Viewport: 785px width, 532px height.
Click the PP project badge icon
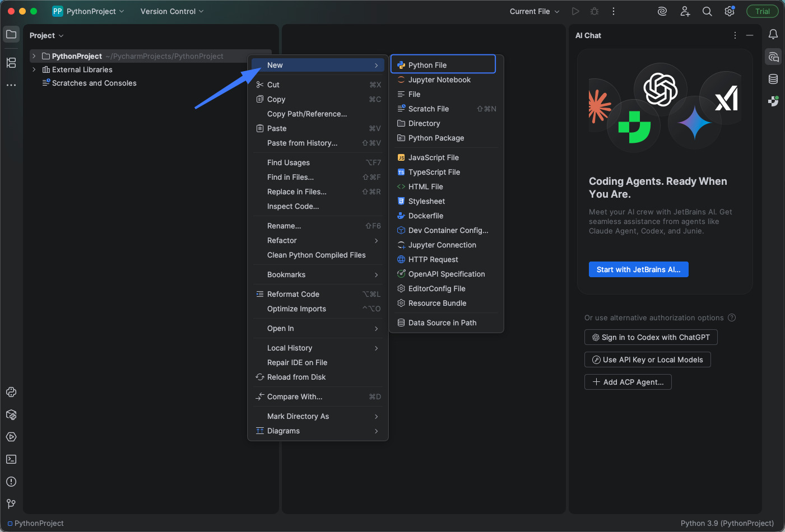57,11
